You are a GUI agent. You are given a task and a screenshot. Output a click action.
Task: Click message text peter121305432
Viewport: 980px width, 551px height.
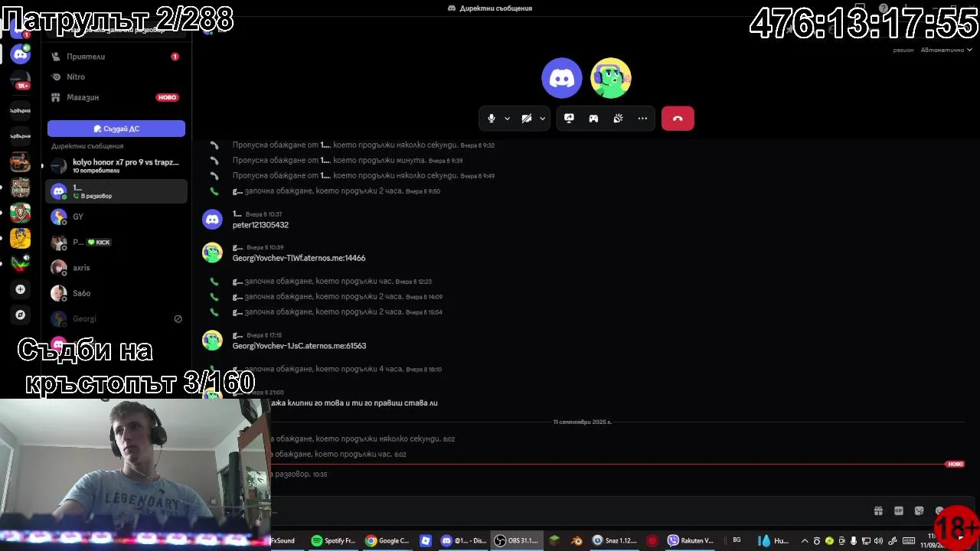[260, 225]
